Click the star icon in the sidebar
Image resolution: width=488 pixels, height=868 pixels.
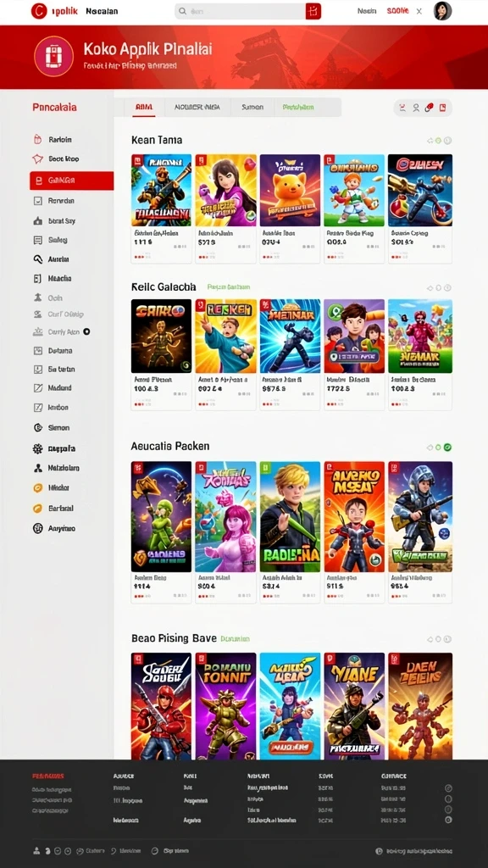pyautogui.click(x=37, y=159)
